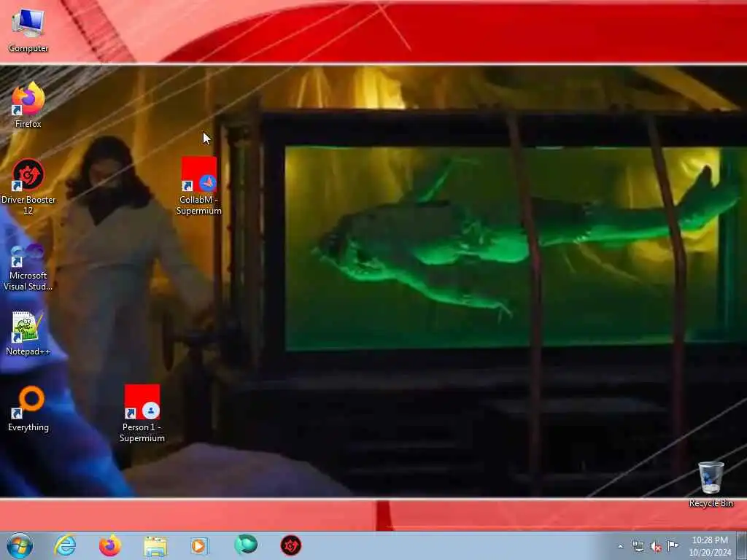Show hidden system tray icons
Image resolution: width=747 pixels, height=560 pixels.
point(620,546)
